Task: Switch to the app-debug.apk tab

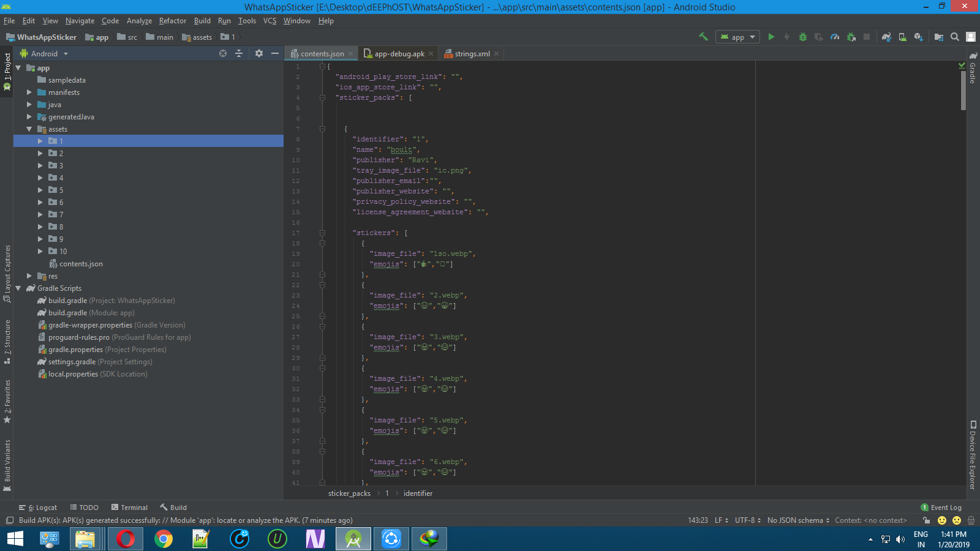Action: [x=398, y=54]
